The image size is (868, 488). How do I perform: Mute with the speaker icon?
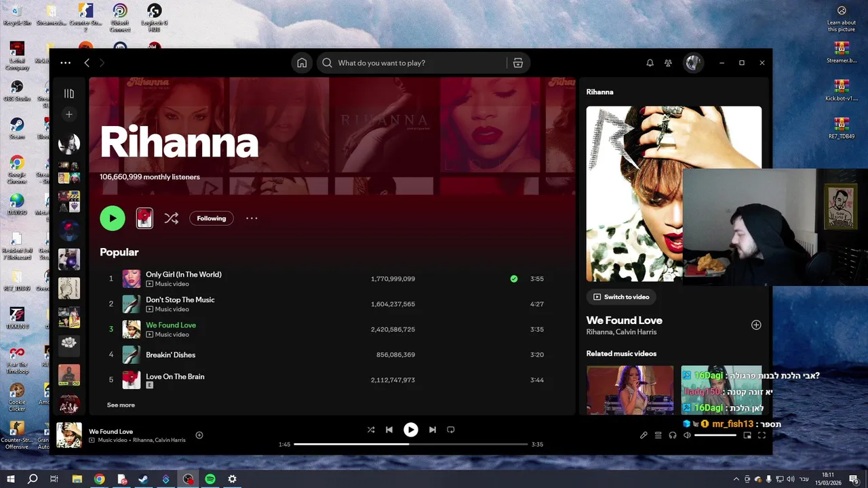click(x=687, y=435)
